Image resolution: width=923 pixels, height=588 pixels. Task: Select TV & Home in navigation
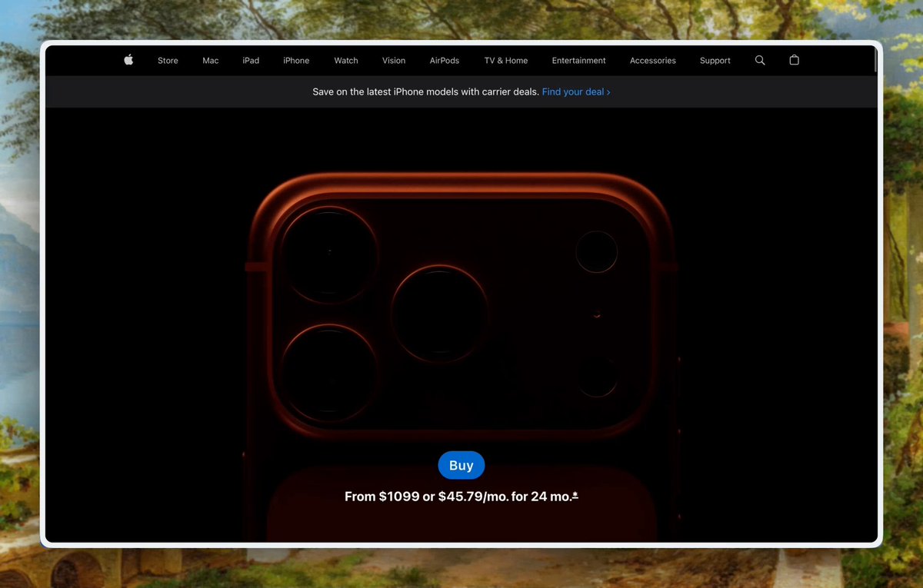coord(506,61)
